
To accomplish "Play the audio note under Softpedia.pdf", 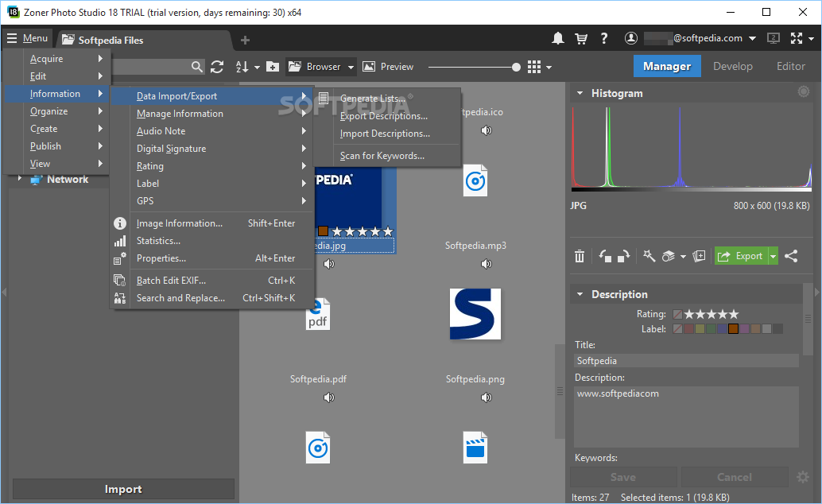I will 329,397.
